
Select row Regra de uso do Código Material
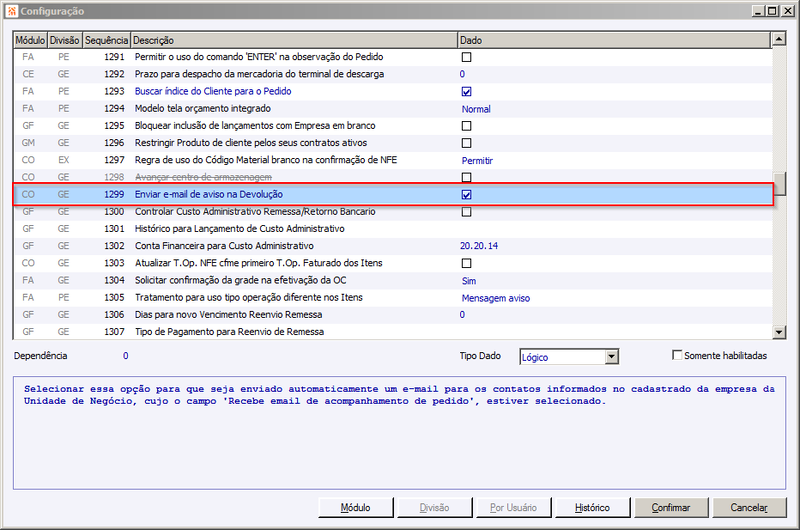pyautogui.click(x=392, y=160)
